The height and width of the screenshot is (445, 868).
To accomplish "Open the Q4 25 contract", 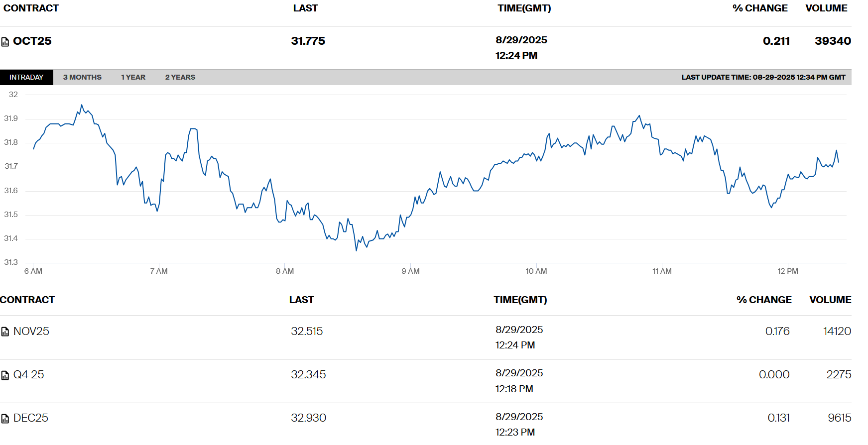I will pyautogui.click(x=29, y=374).
